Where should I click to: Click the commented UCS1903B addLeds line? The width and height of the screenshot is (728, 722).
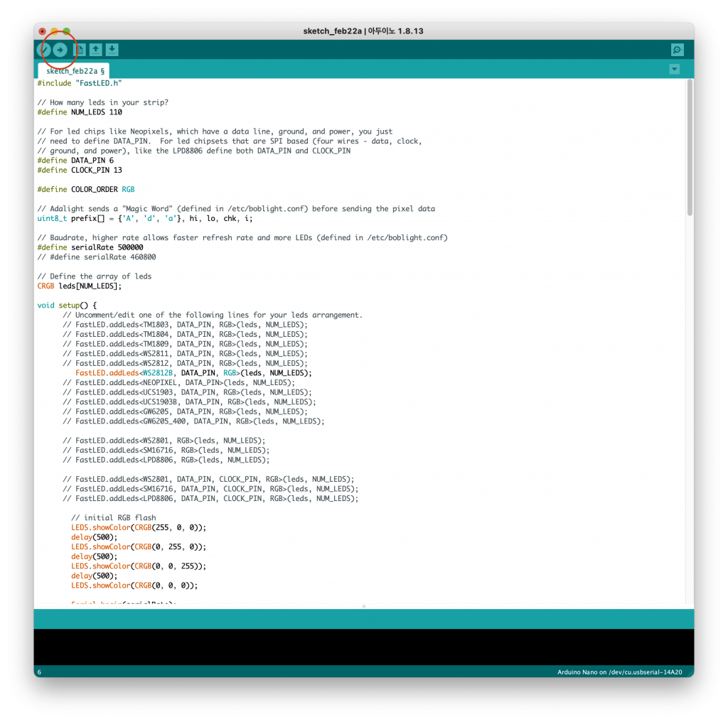pos(189,402)
